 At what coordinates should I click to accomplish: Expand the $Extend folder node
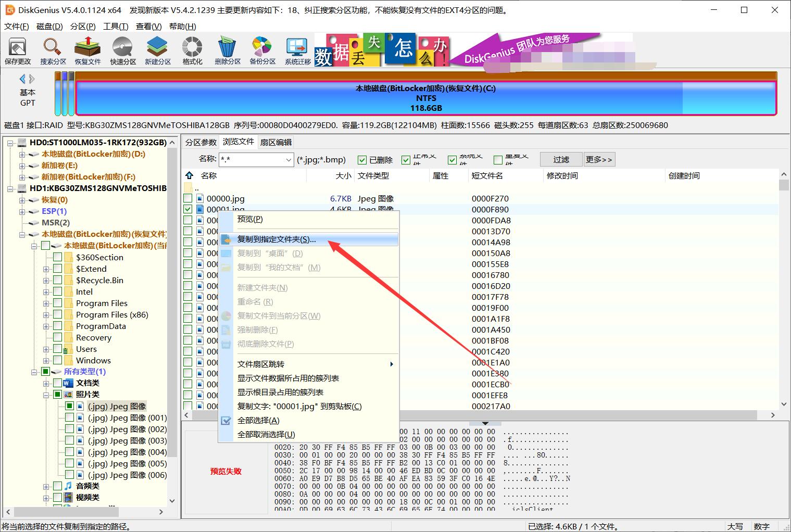[46, 269]
